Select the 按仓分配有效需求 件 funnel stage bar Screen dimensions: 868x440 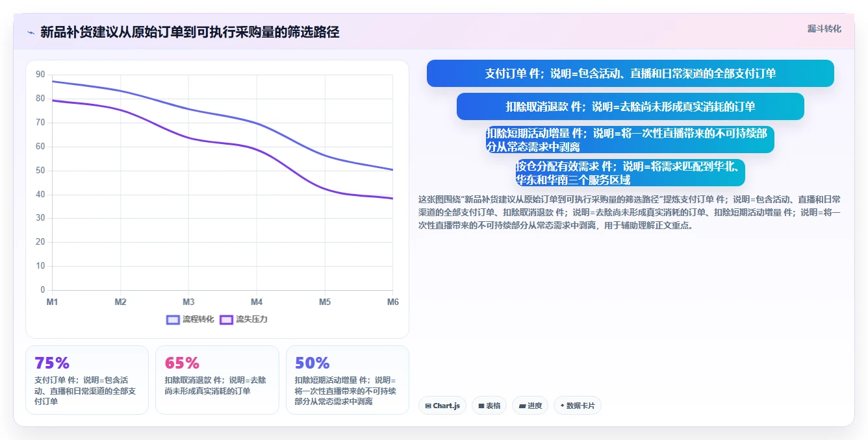(x=630, y=173)
